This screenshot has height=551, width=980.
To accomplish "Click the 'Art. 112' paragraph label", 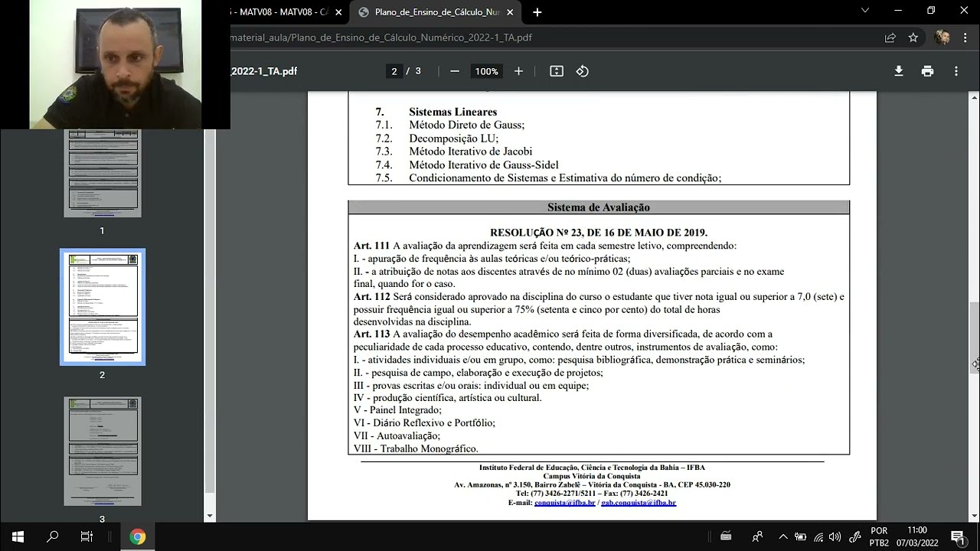I will click(x=372, y=296).
